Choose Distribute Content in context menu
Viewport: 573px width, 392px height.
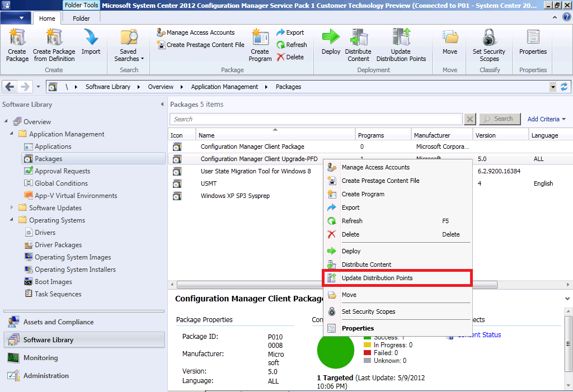point(397,265)
